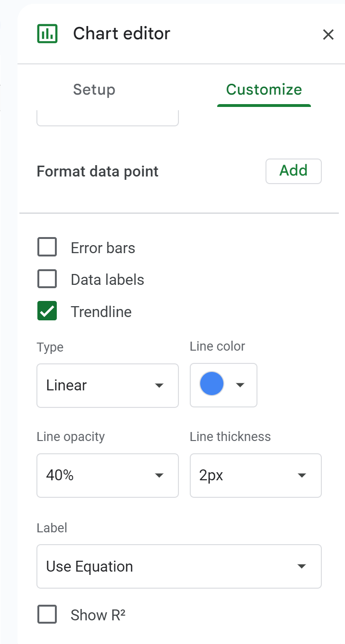
Task: Disable the Trendline option
Action: coord(47,311)
